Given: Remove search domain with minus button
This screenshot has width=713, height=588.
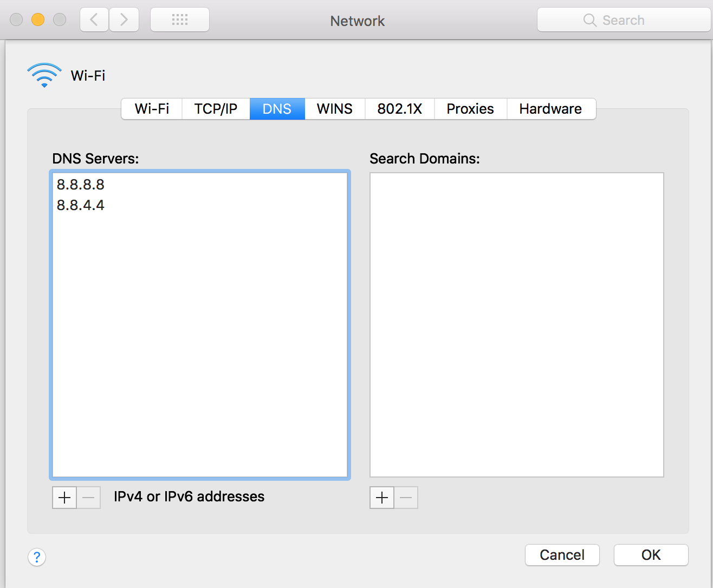Looking at the screenshot, I should [406, 498].
